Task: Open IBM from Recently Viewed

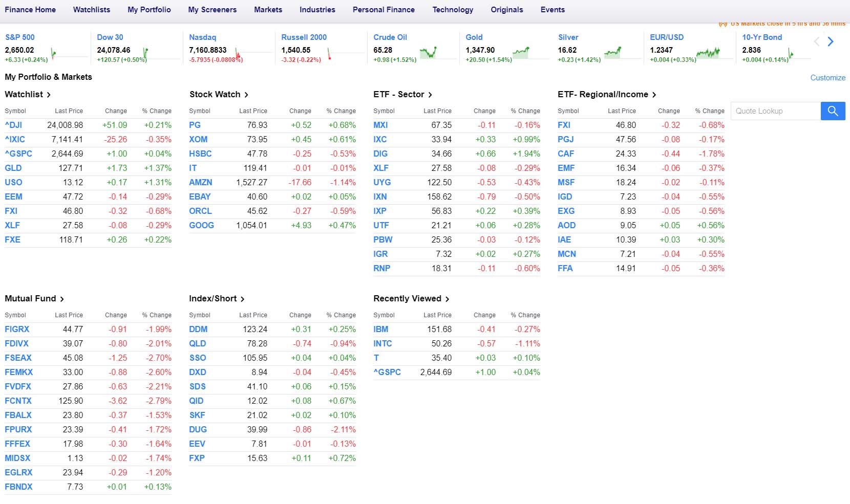Action: tap(381, 329)
